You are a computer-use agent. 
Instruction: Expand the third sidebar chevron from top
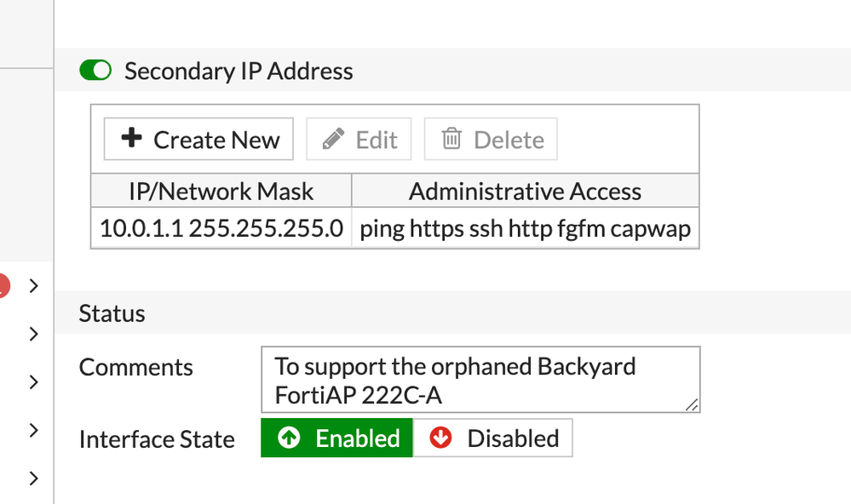34,382
